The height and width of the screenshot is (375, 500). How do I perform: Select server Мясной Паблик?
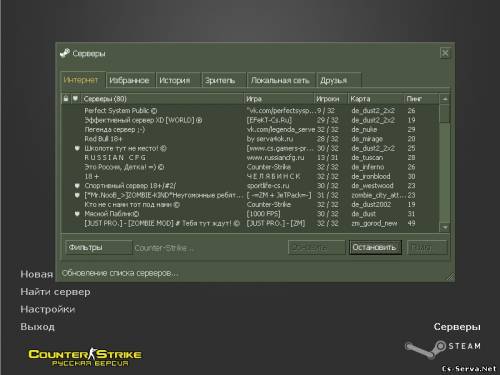pos(250,214)
